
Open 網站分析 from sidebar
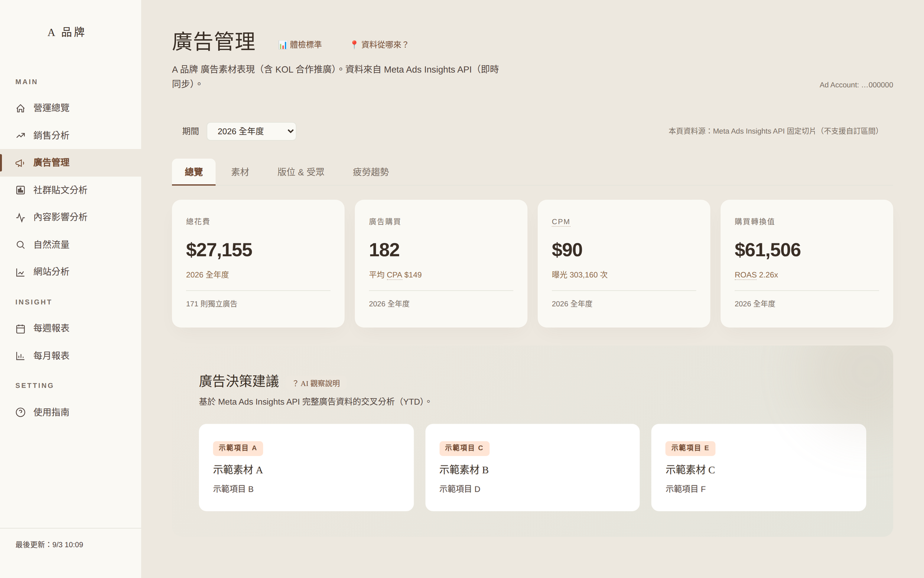[70, 272]
